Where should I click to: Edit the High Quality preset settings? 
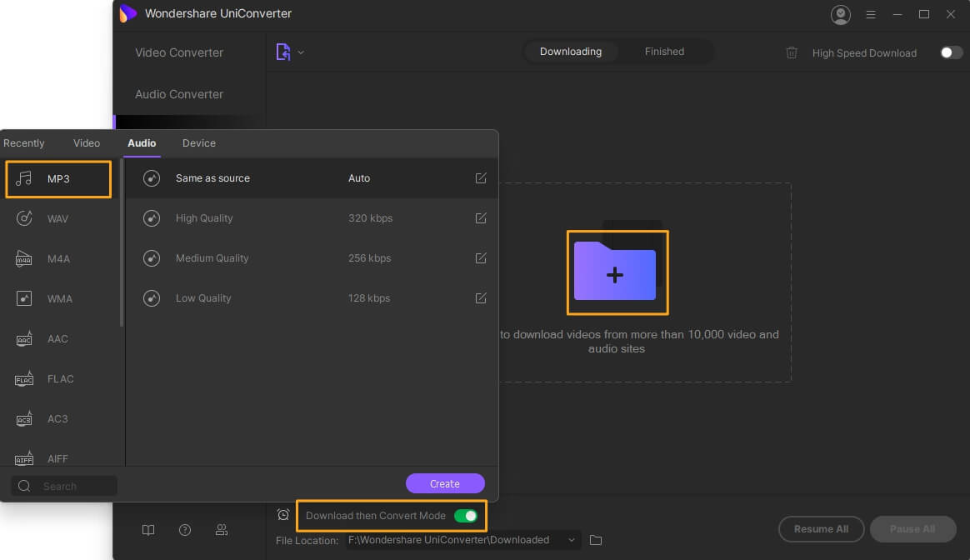481,217
